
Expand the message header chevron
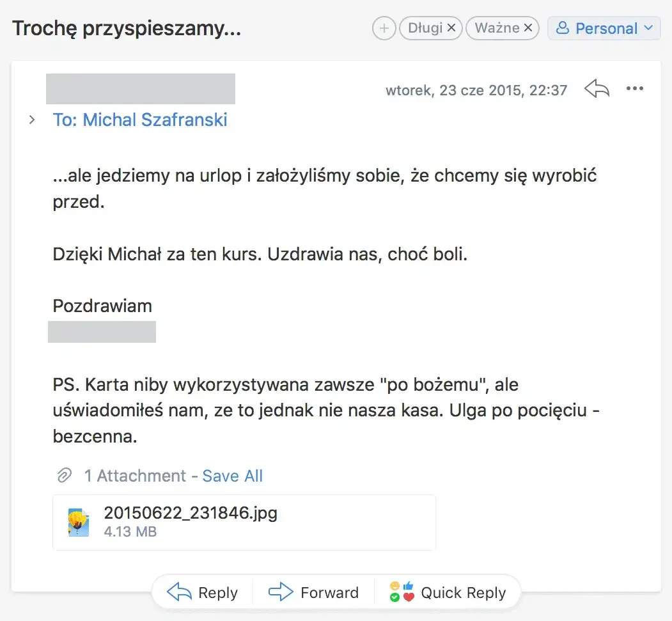coord(32,119)
